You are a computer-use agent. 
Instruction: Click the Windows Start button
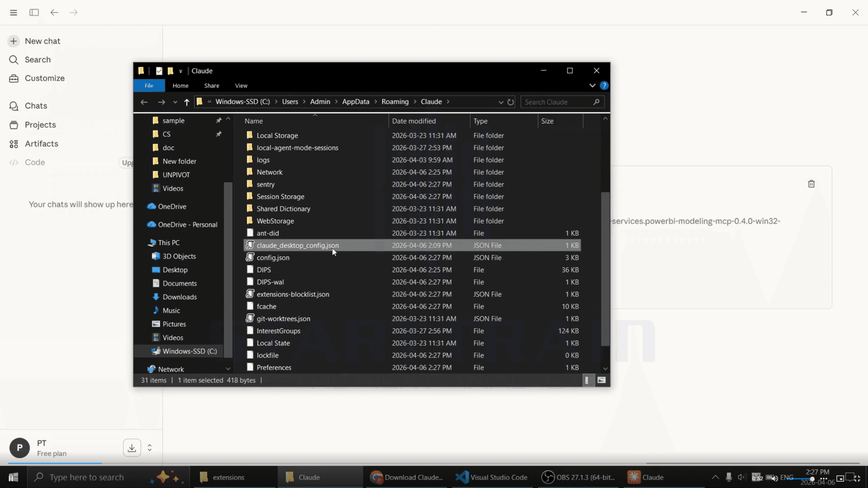[x=13, y=477]
